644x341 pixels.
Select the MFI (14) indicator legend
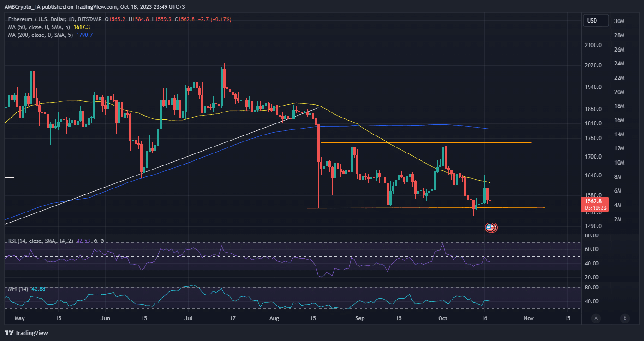[x=18, y=289]
